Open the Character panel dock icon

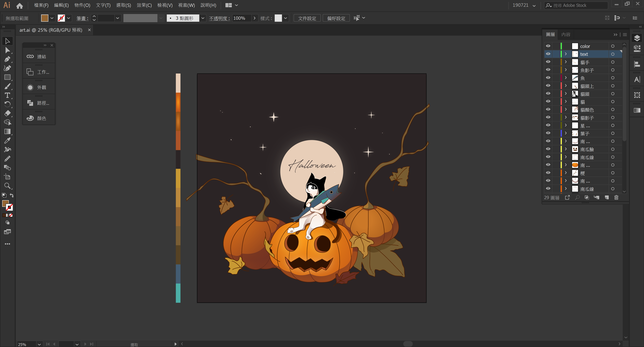pos(637,79)
